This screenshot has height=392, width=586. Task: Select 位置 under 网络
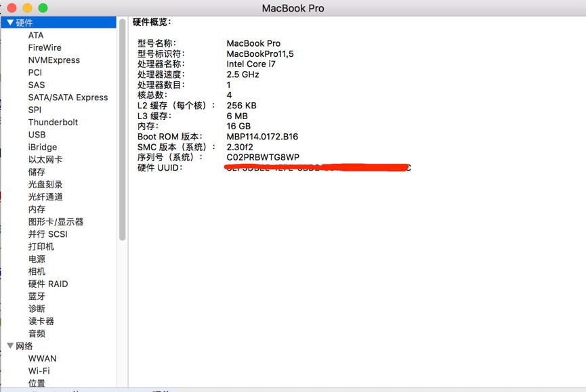[37, 383]
